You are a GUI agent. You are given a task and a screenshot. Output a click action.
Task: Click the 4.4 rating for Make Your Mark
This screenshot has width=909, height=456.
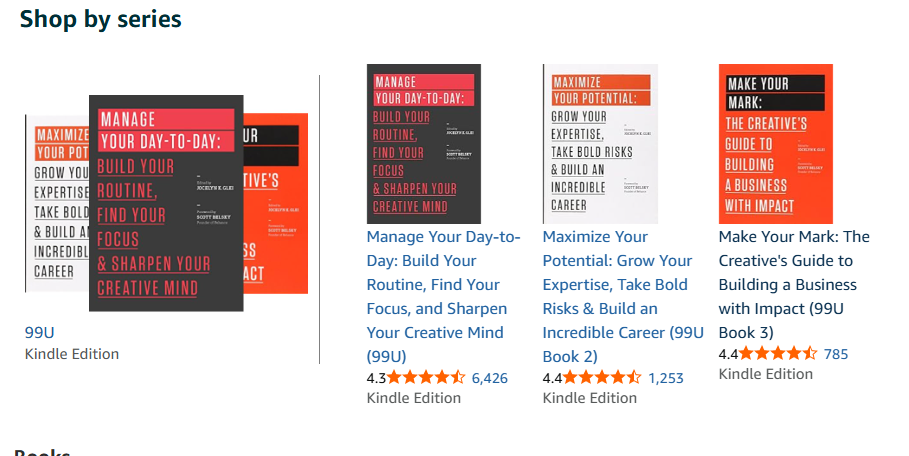(729, 354)
